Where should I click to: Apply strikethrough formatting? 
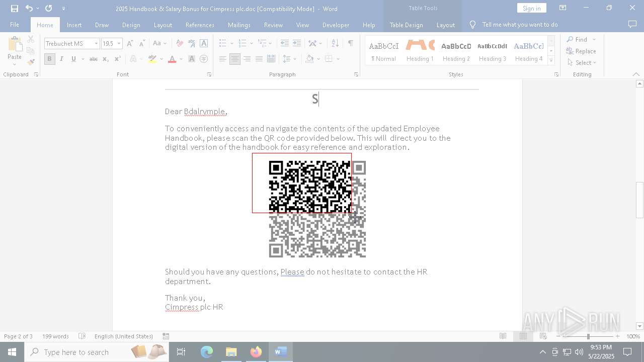click(x=93, y=59)
